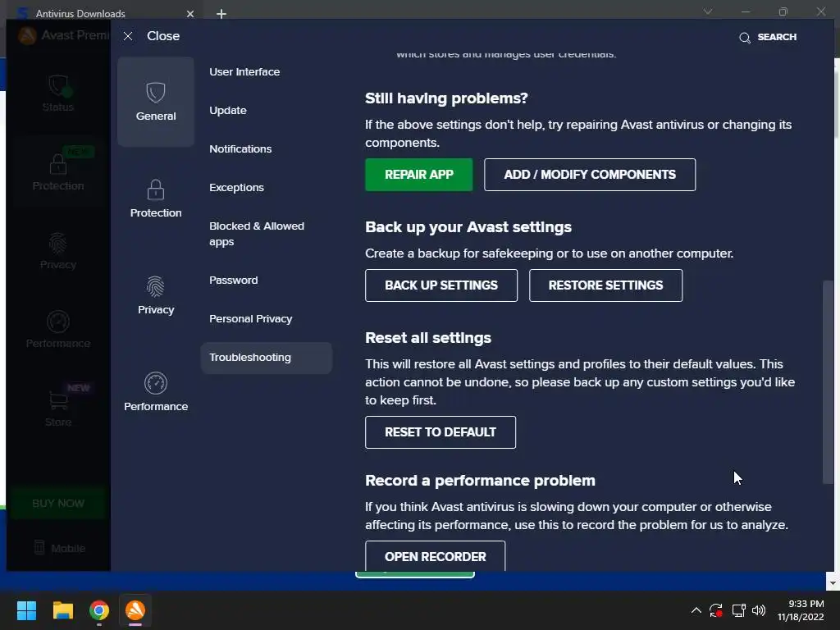Click 'Still having problems?' heading
Image resolution: width=840 pixels, height=630 pixels.
[x=446, y=98]
